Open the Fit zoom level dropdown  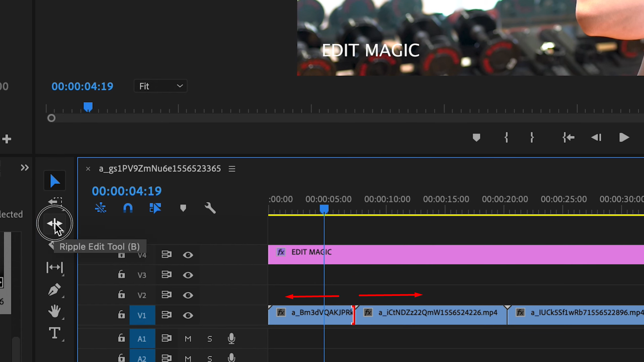[x=160, y=86]
